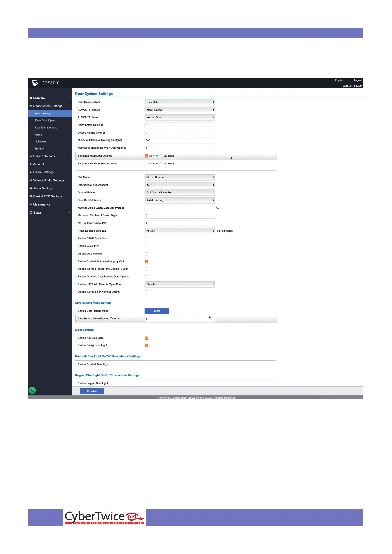Click Start to enable card issuing mode
This screenshot has height=554, width=392.
157,311
